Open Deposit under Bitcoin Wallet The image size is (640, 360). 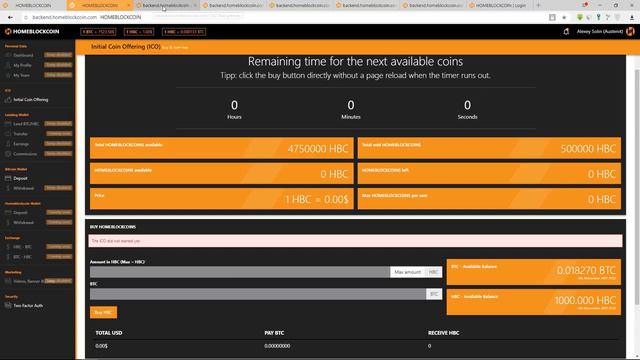point(20,178)
